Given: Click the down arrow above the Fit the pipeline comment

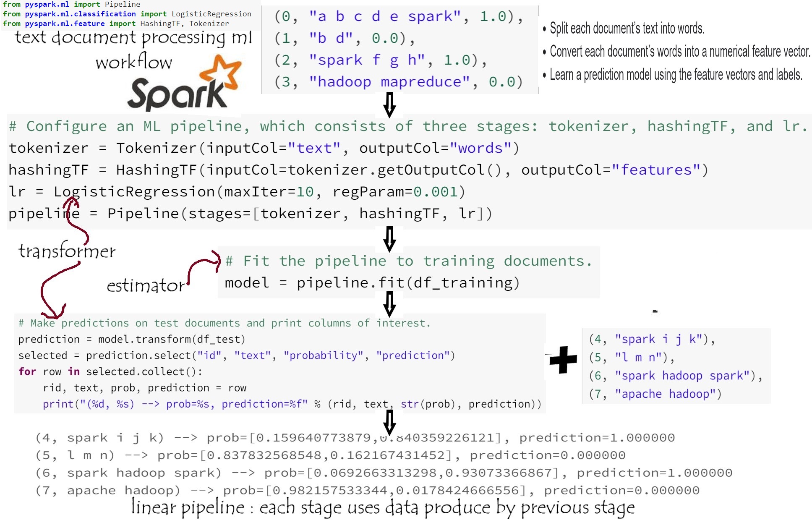Looking at the screenshot, I should [389, 239].
